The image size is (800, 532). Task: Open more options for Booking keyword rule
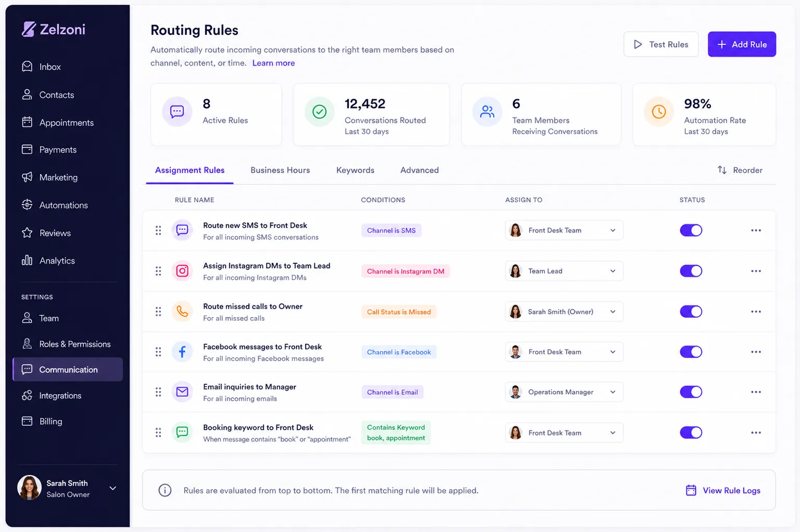click(756, 433)
